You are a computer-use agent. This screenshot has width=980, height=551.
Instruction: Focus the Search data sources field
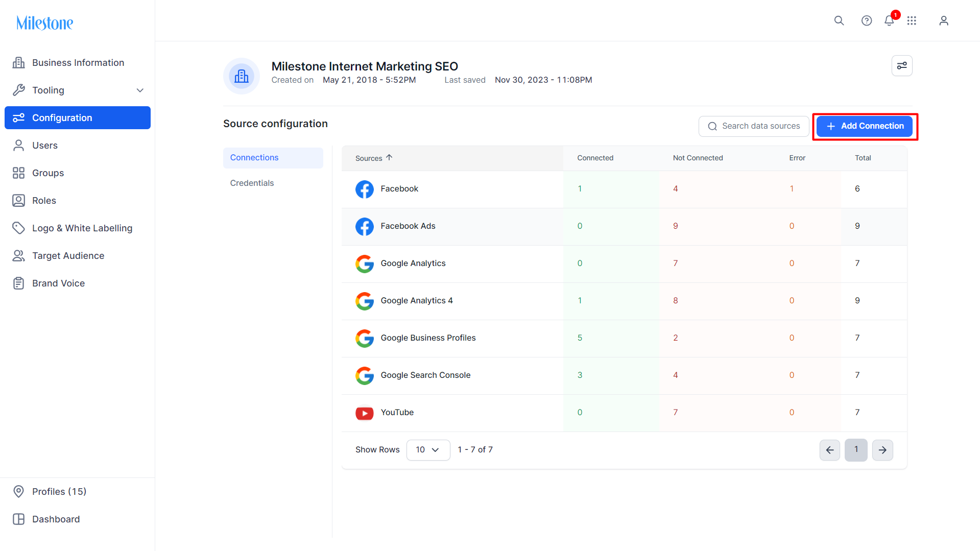click(754, 126)
